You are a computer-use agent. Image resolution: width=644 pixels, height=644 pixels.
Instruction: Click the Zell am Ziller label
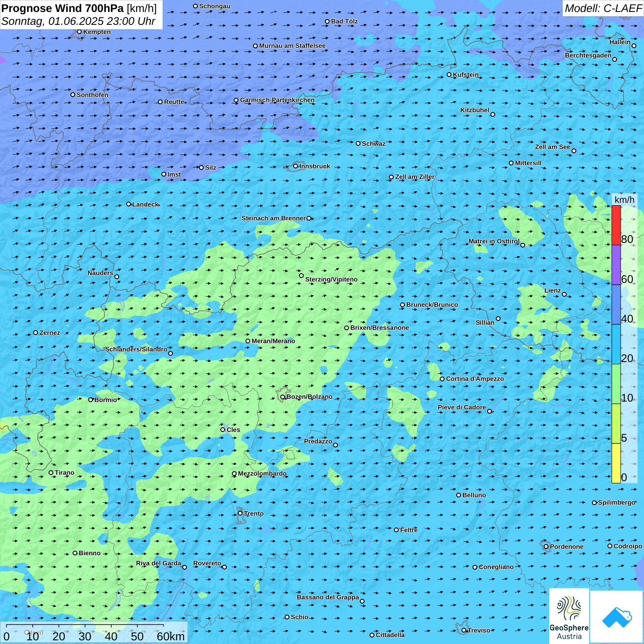[x=414, y=177]
